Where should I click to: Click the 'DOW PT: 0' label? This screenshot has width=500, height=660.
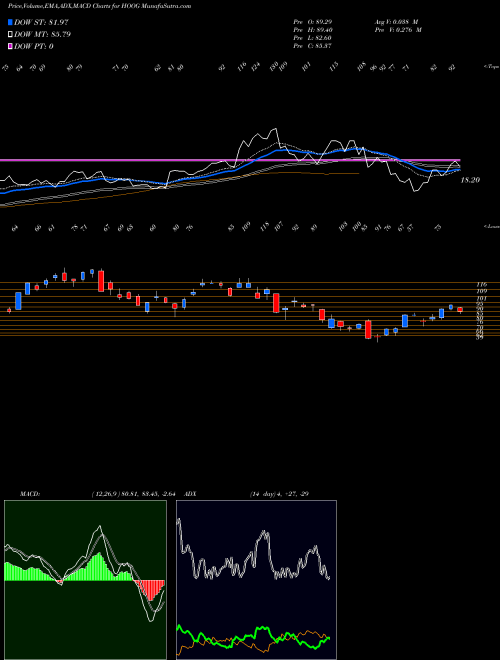pos(34,46)
